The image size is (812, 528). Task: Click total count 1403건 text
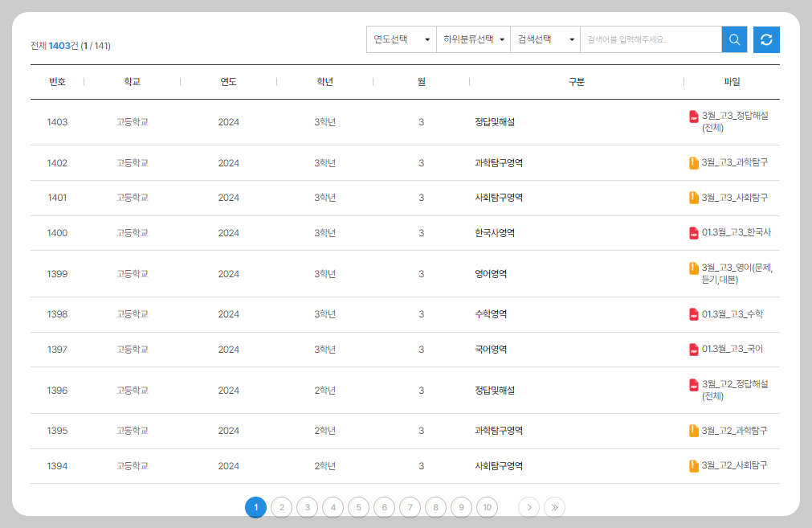tap(63, 46)
